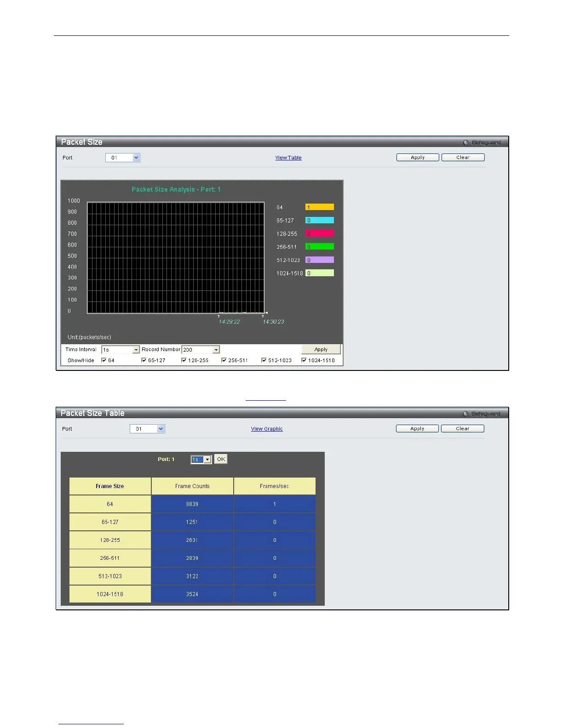This screenshot has height=728, width=563.
Task: Click the Unit:(packets/sec) label
Action: click(89, 337)
